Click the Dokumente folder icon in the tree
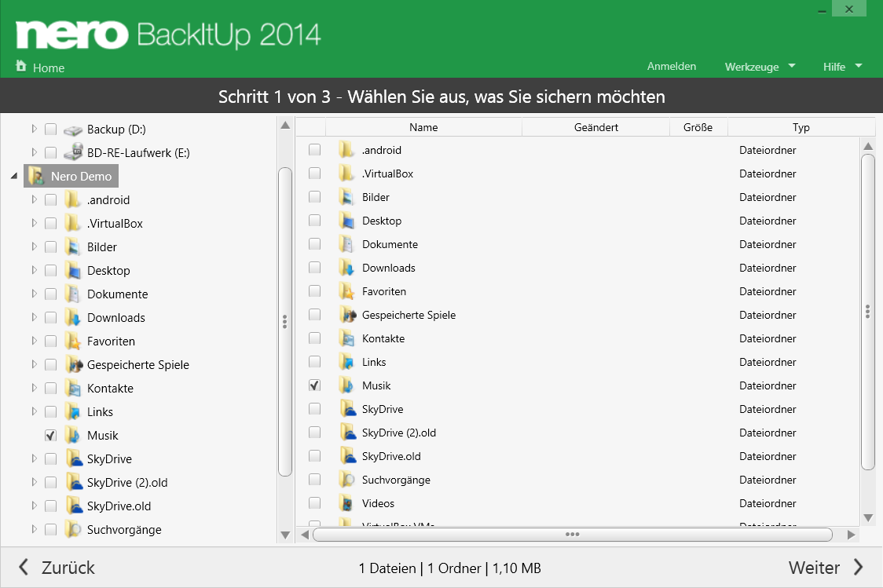Screen dimensions: 883x588 pyautogui.click(x=72, y=294)
